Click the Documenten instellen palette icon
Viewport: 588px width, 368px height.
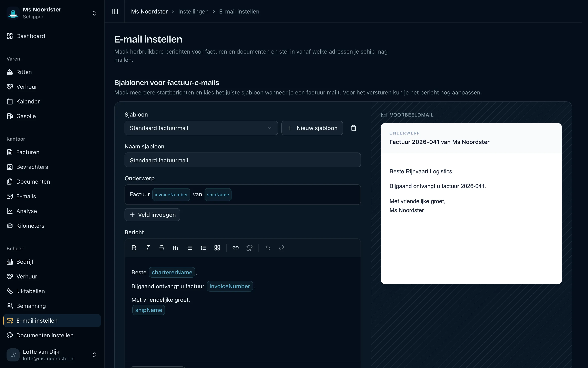click(x=10, y=335)
